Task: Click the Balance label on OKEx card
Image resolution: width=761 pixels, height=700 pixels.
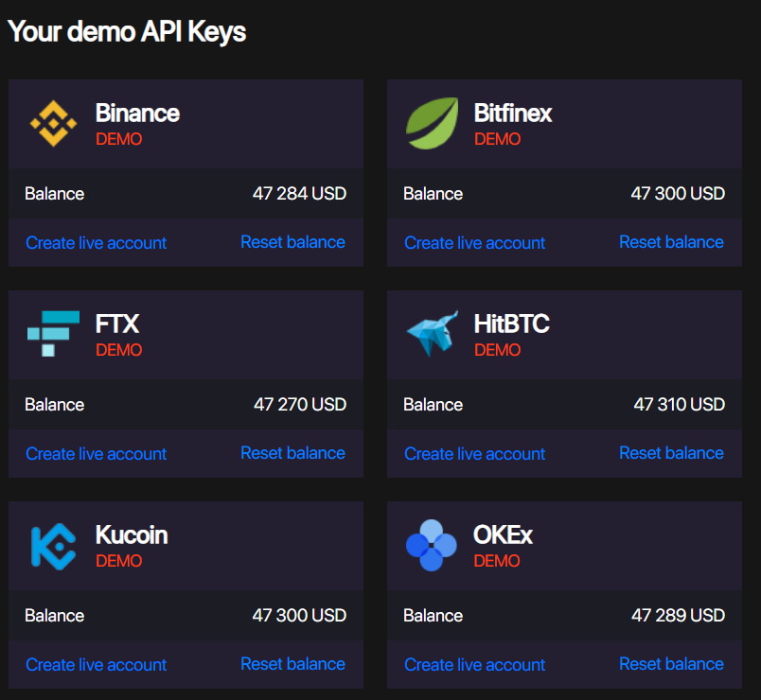Action: tap(433, 616)
